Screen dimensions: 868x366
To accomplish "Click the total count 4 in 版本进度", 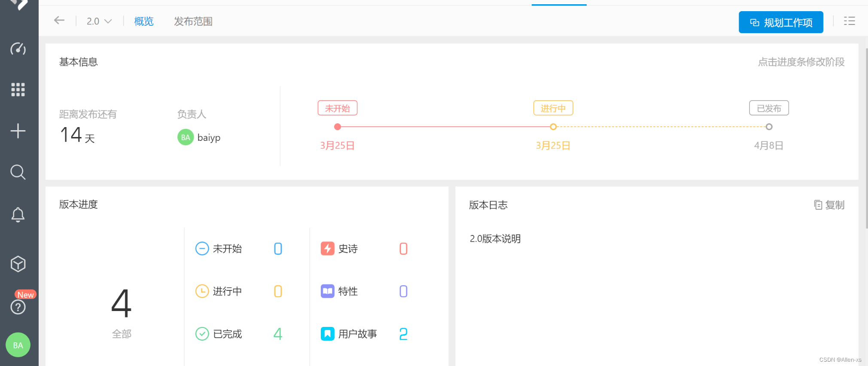I will coord(121,303).
